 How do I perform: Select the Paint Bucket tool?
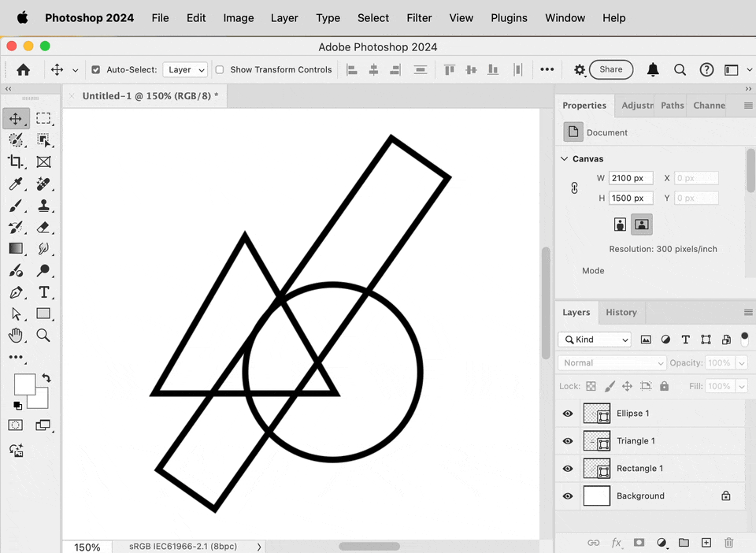click(16, 270)
